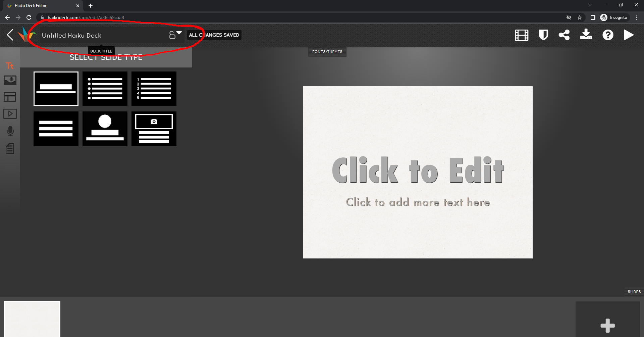Close the Haiku Deck Editor tab
Image resolution: width=644 pixels, height=337 pixels.
point(78,6)
